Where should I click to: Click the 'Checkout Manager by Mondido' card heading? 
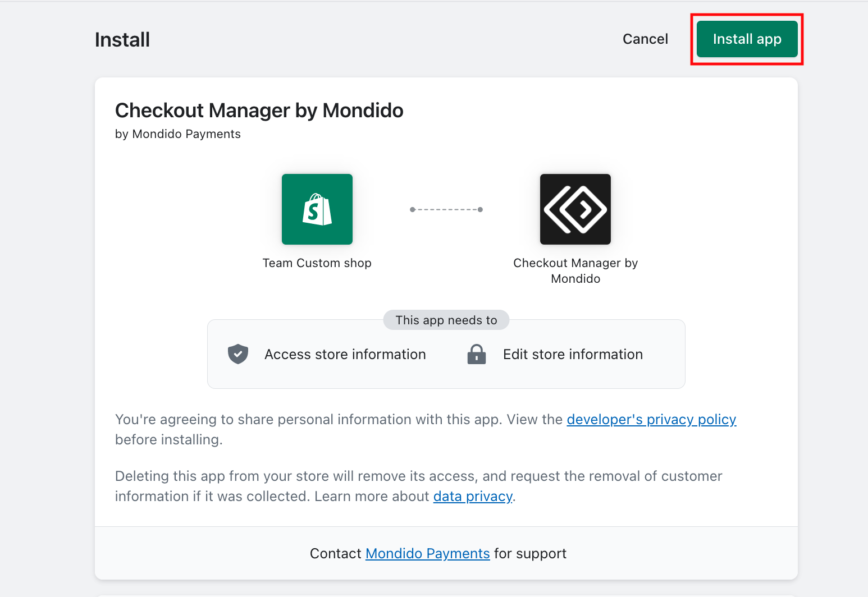[259, 111]
